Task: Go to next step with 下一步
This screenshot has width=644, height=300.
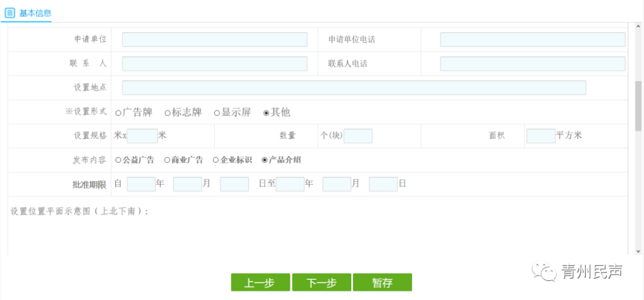Action: click(321, 283)
